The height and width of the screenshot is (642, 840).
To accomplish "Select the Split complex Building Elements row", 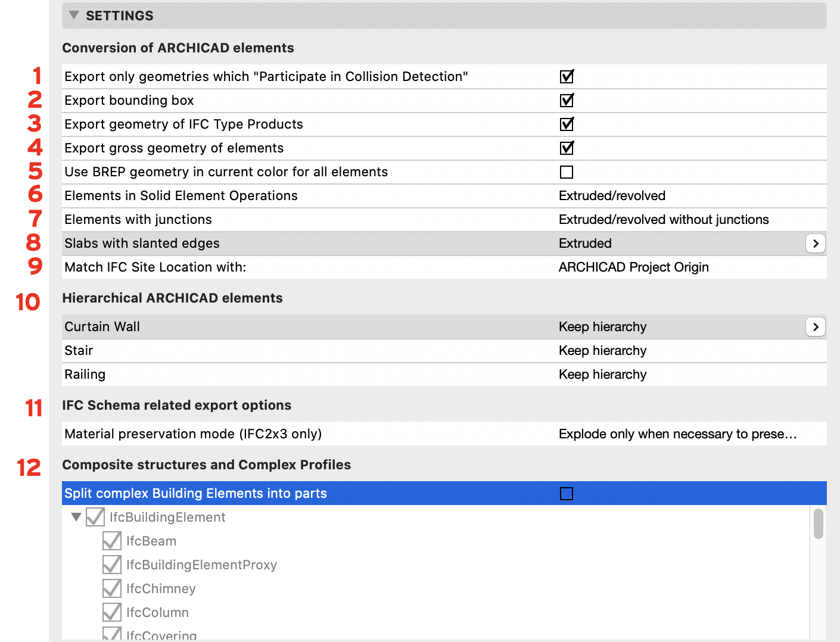I will 444,493.
